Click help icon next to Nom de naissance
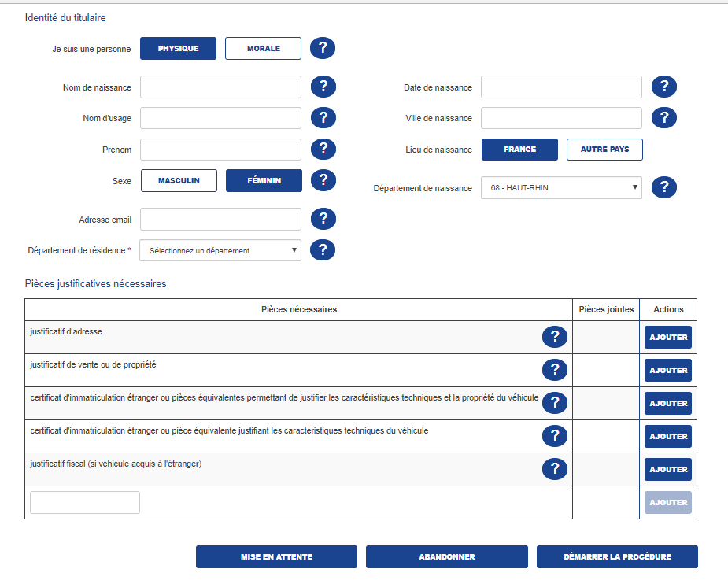The width and height of the screenshot is (728, 580). pos(323,87)
